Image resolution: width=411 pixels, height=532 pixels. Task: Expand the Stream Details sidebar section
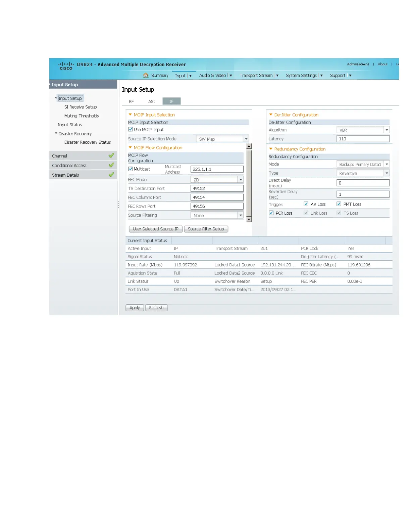(x=83, y=175)
